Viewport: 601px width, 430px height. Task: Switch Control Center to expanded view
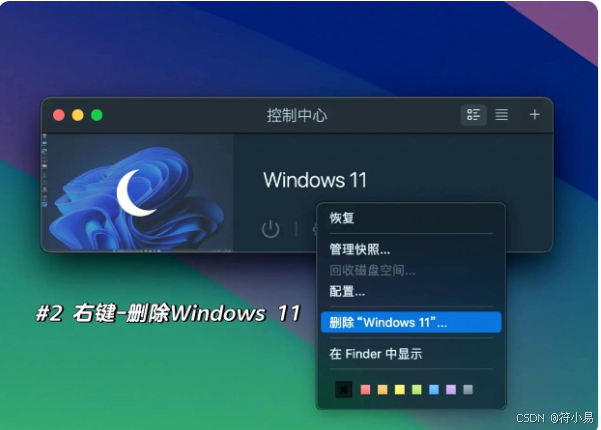473,115
